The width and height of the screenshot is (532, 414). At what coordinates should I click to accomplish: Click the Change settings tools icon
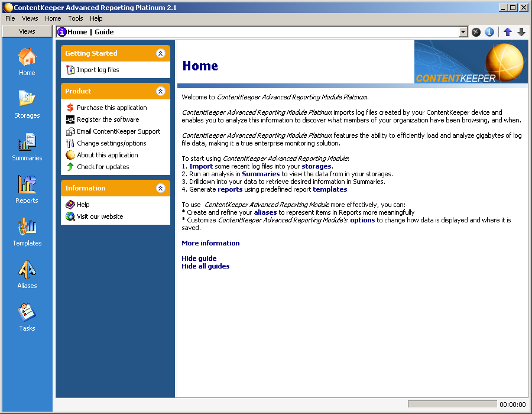pos(70,143)
